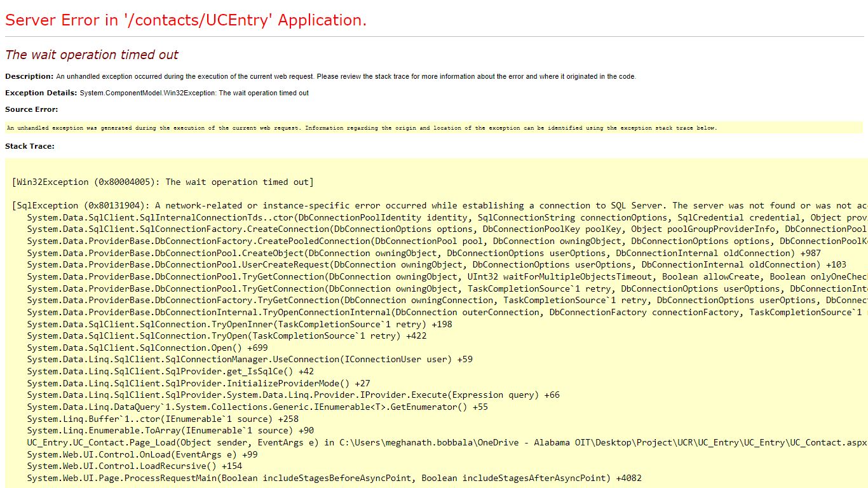Click the 'SqlInternalConnectionTds..ctor' stack line
This screenshot has width=868, height=488.
coord(447,217)
